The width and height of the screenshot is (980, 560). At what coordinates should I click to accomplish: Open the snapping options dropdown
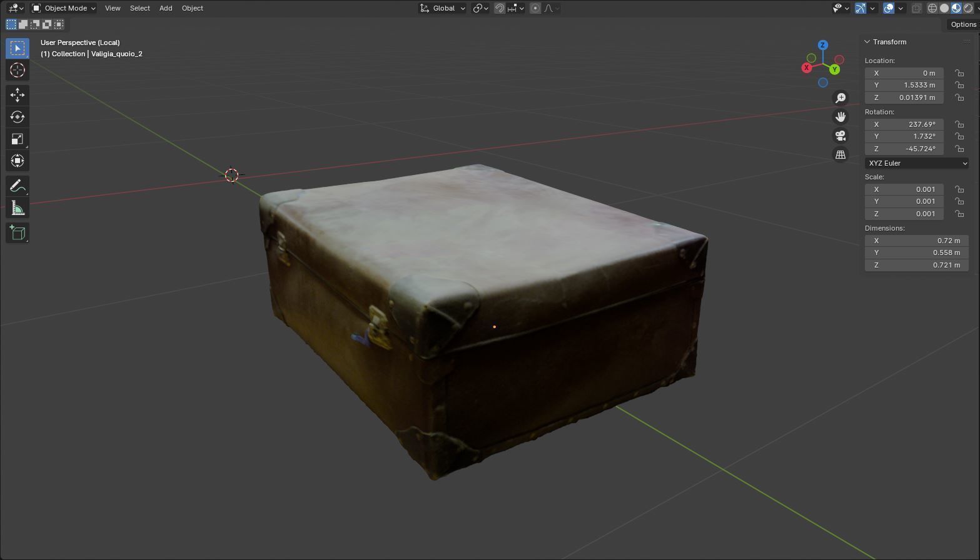coord(515,8)
